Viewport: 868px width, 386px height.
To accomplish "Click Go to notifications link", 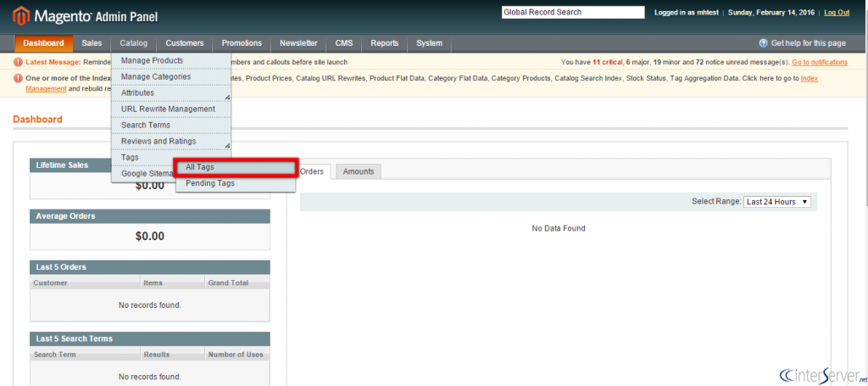I will 820,62.
